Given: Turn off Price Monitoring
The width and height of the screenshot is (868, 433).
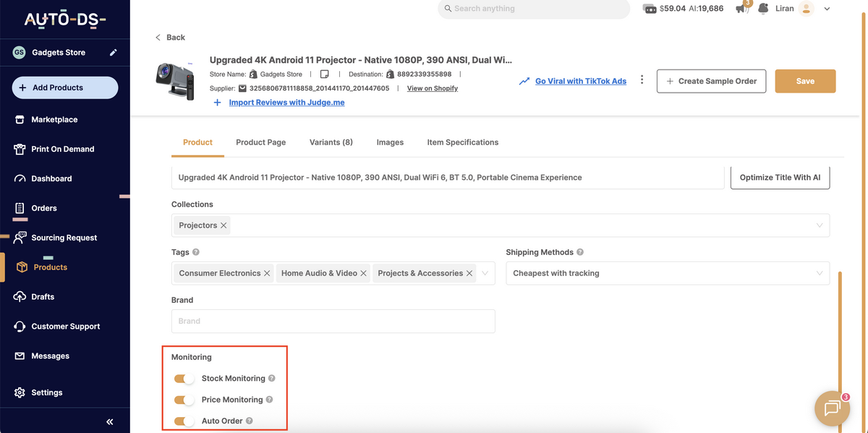Looking at the screenshot, I should tap(184, 399).
